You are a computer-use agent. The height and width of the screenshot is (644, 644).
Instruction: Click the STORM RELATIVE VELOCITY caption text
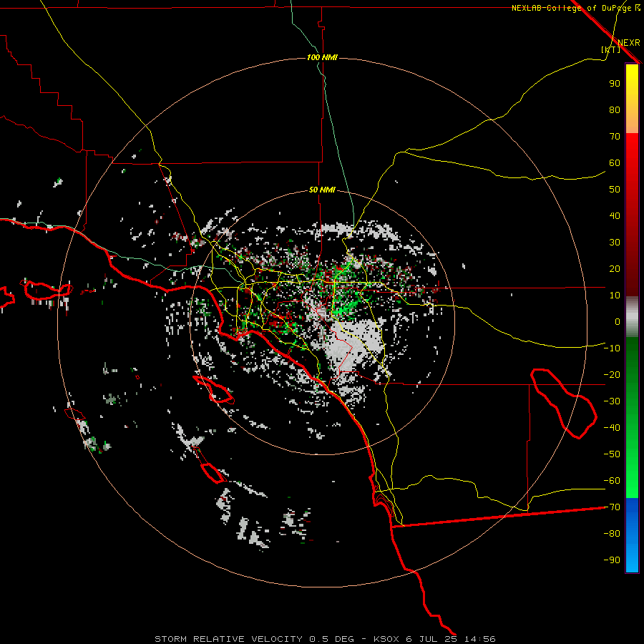pos(228,639)
